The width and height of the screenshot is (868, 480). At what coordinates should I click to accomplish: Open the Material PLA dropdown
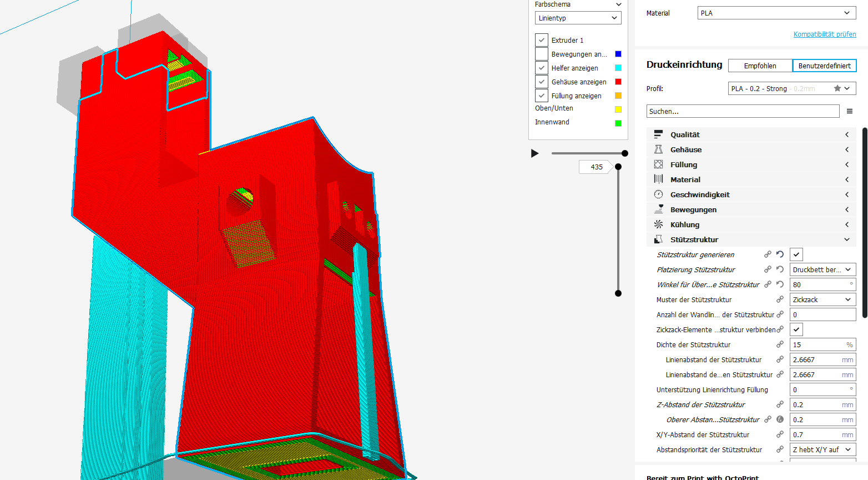tap(776, 13)
